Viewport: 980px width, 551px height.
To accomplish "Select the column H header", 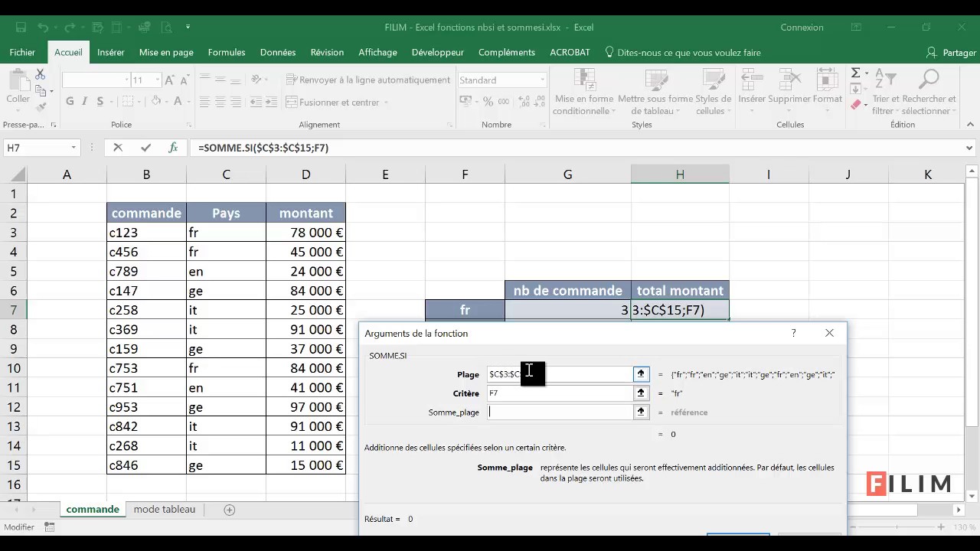I will [680, 175].
